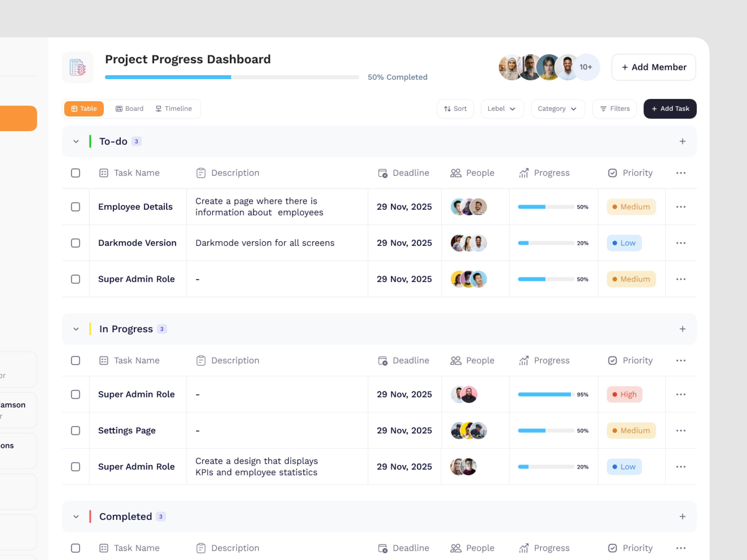Open the Sort button
Viewport: 747px width, 560px height.
click(x=455, y=109)
